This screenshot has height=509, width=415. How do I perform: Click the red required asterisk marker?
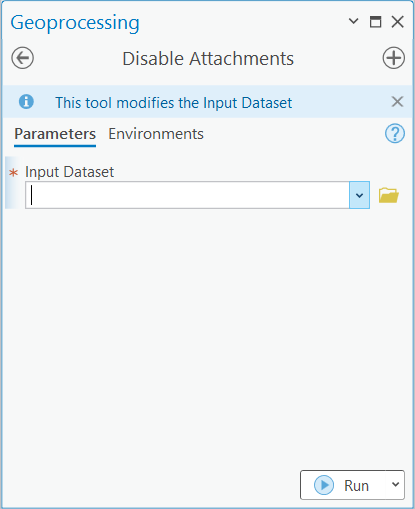pos(14,173)
